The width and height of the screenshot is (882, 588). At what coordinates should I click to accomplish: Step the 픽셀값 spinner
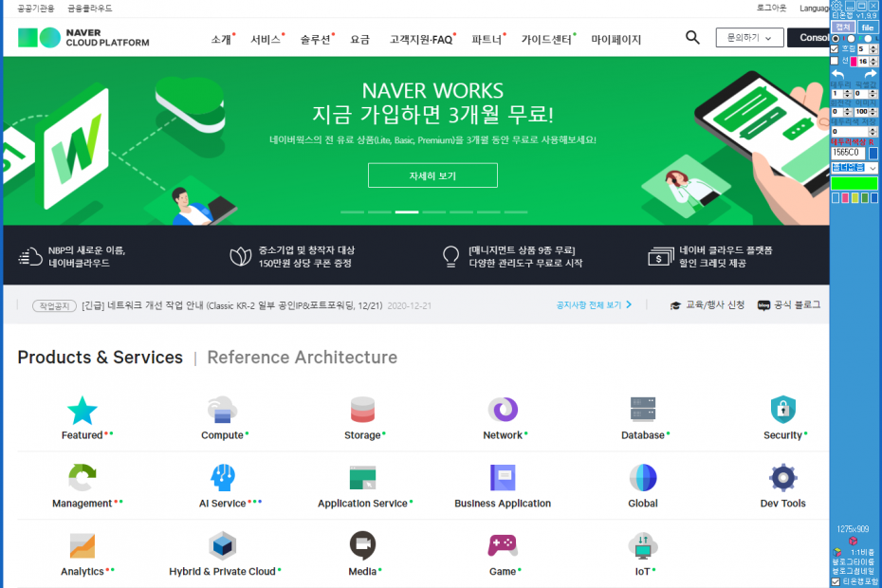pyautogui.click(x=873, y=93)
